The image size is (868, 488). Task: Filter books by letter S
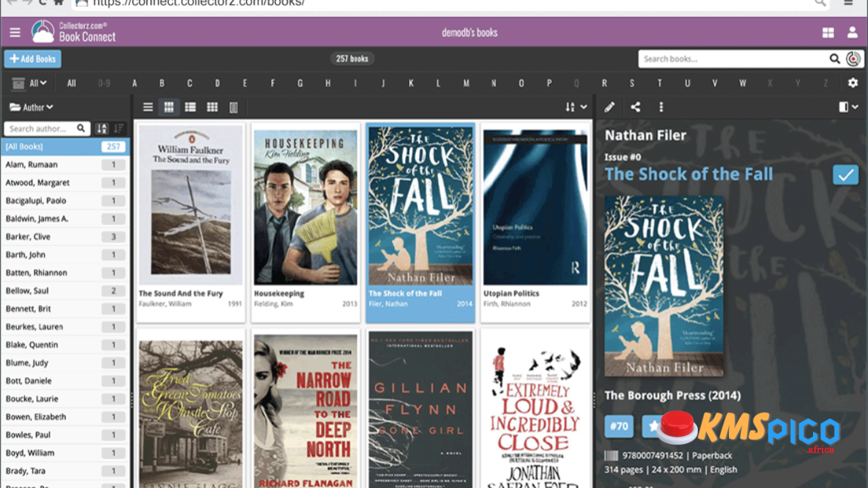[x=631, y=83]
